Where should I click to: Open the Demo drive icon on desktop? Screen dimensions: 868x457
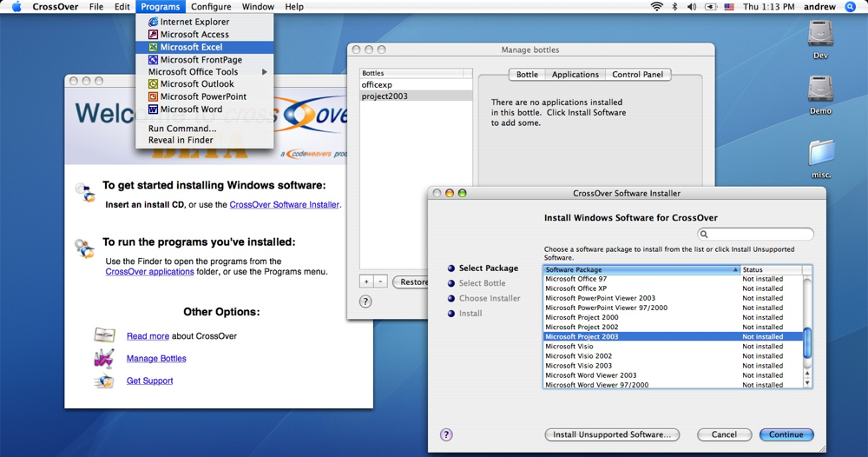coord(820,89)
